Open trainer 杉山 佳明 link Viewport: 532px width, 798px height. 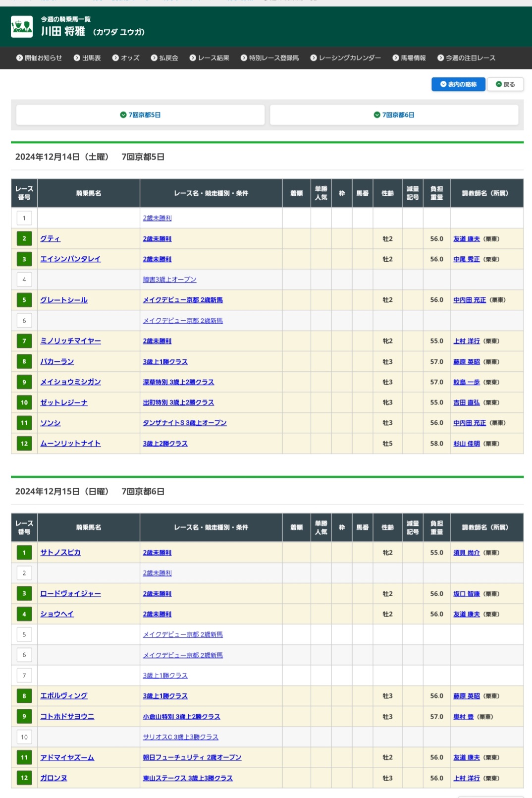tap(467, 444)
